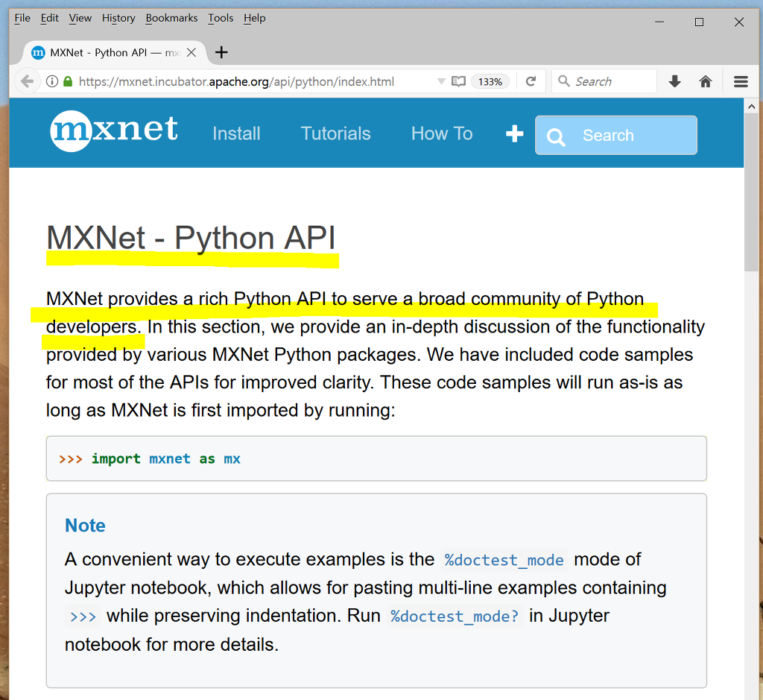Reset the 133% zoom level indicator
The height and width of the screenshot is (700, 763).
(x=490, y=81)
